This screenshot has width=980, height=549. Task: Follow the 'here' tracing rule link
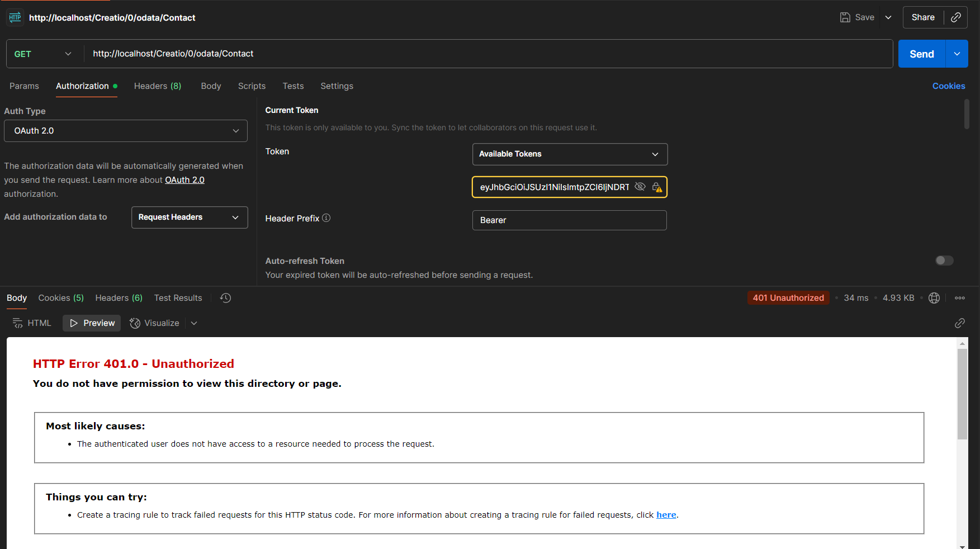666,515
